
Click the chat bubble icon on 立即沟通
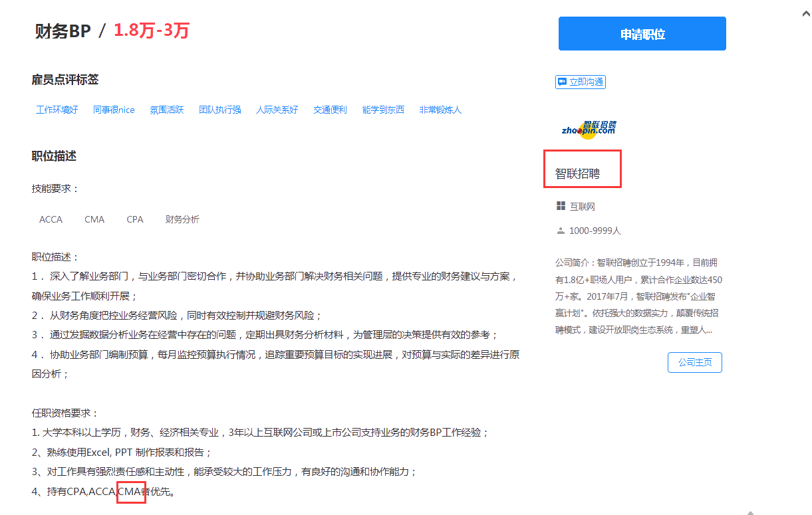[x=561, y=81]
